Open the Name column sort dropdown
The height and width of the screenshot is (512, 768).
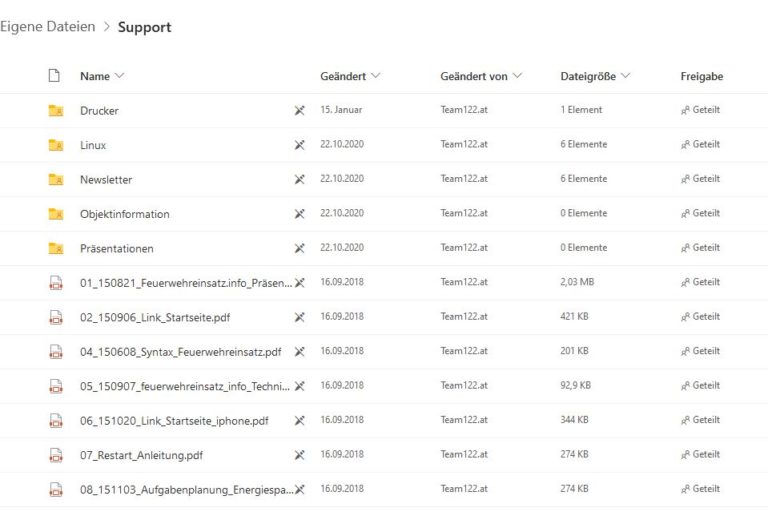(120, 76)
